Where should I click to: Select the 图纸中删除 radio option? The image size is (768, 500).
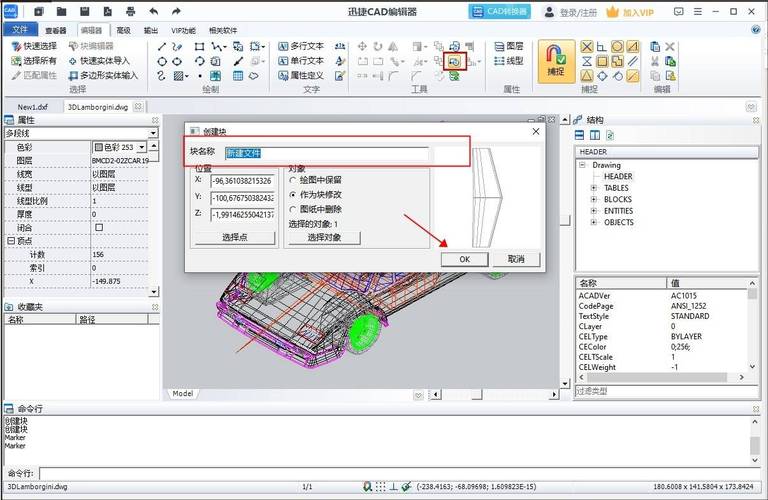pos(293,209)
